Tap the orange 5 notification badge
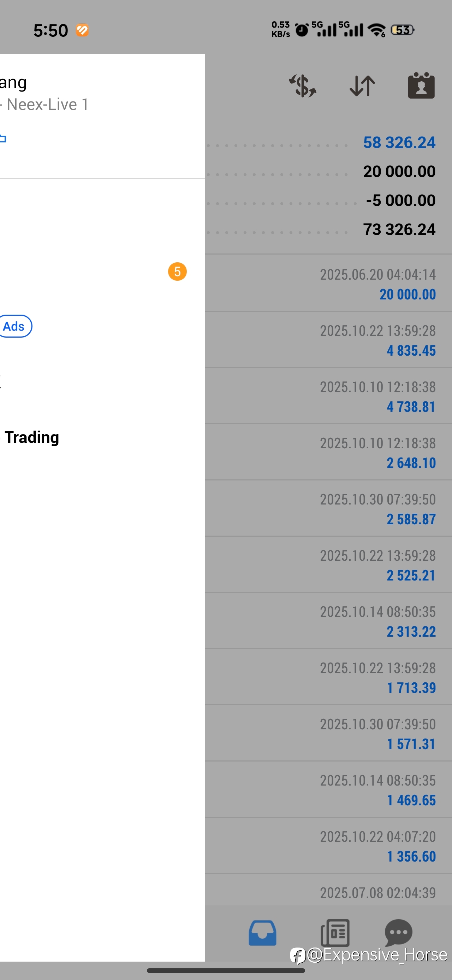Image resolution: width=452 pixels, height=980 pixels. (177, 272)
